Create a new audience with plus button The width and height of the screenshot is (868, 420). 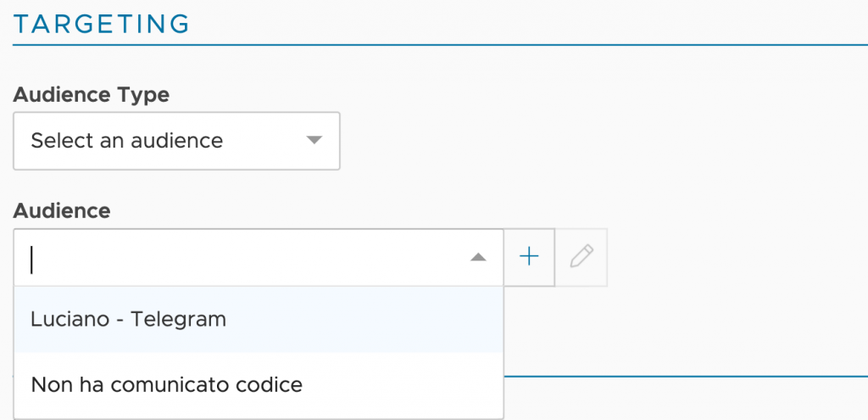click(x=529, y=257)
